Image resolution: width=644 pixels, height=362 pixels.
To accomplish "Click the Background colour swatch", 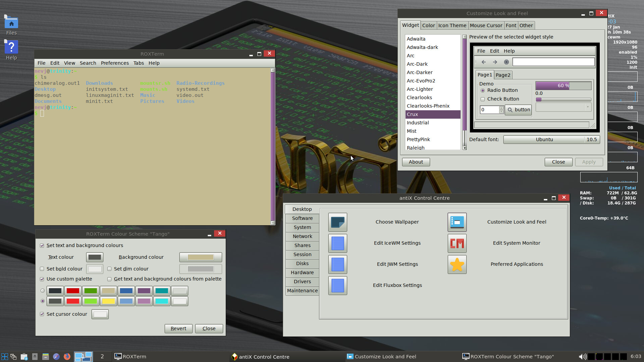I will pos(200,257).
